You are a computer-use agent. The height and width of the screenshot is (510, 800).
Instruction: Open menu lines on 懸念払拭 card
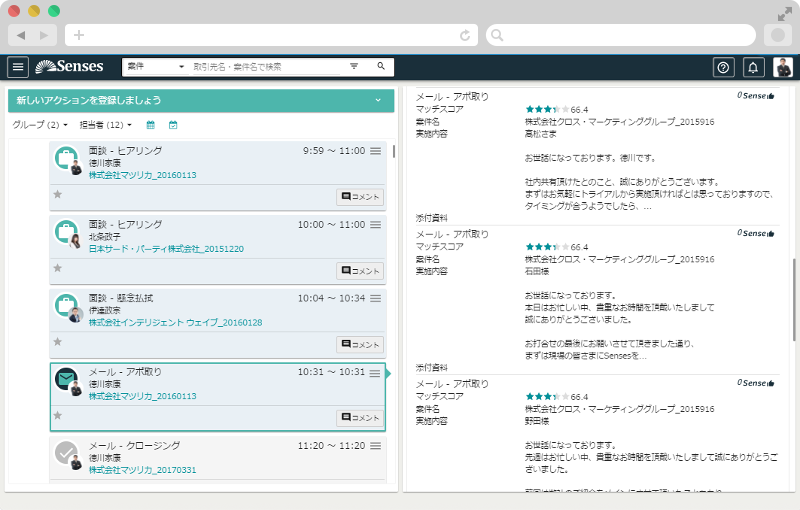(x=376, y=298)
